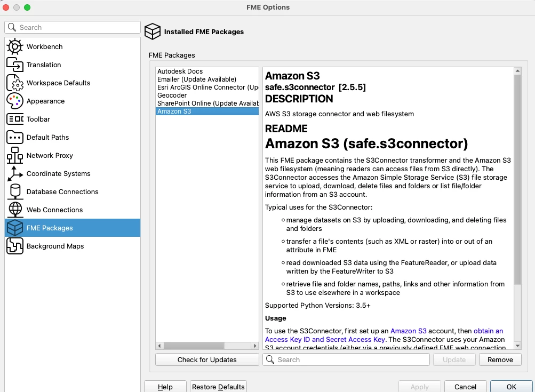Click the Workspace Defaults page-gear icon

(15, 83)
